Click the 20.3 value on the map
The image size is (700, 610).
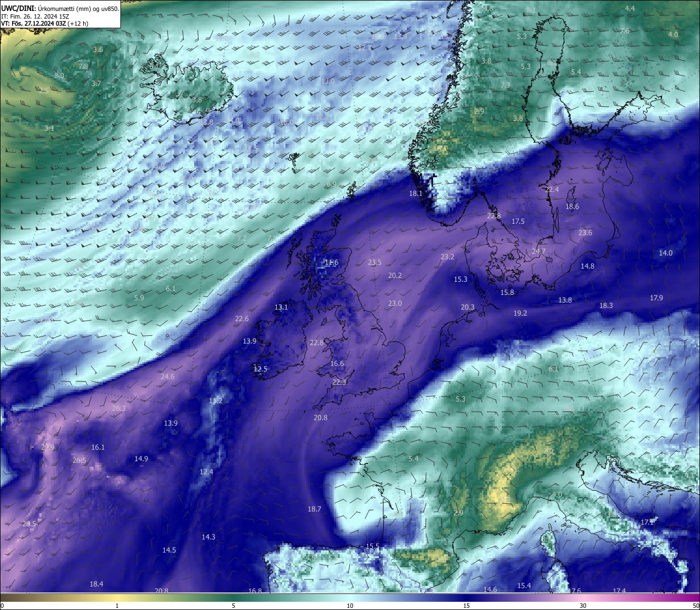click(468, 307)
